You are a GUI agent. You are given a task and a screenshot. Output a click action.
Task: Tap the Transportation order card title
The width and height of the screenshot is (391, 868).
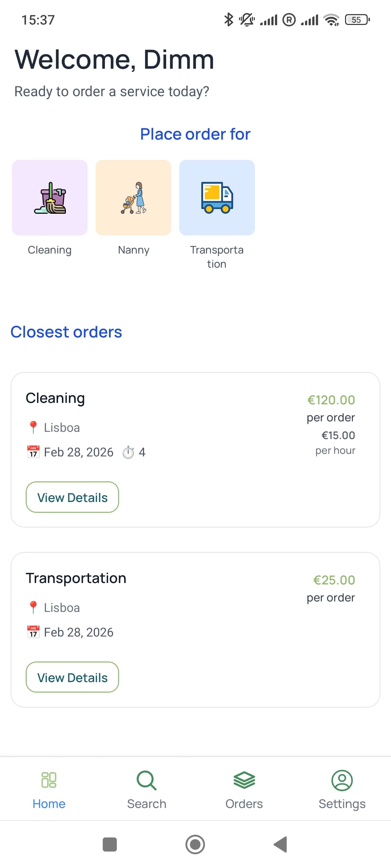pyautogui.click(x=76, y=578)
